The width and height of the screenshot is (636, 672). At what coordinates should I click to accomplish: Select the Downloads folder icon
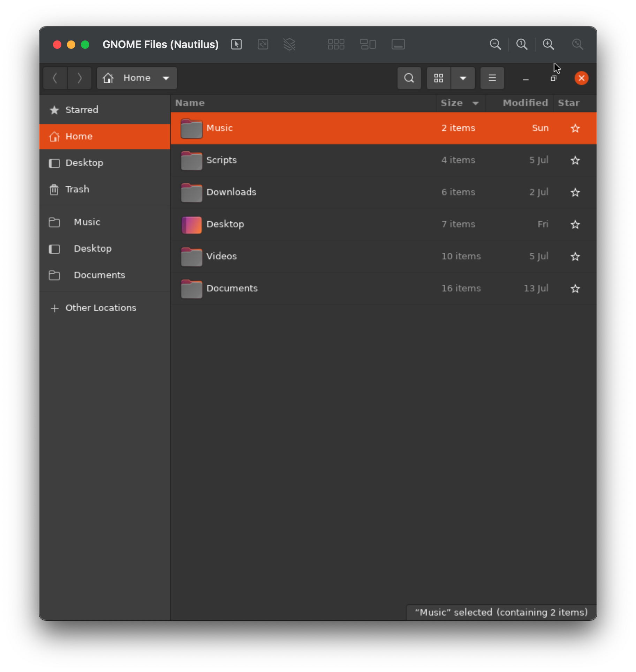[x=191, y=192]
